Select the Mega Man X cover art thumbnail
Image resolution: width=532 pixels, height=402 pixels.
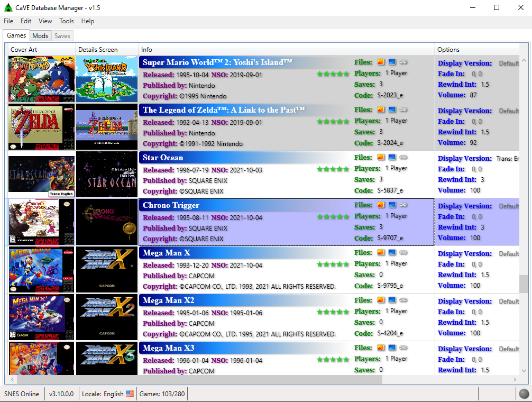[x=41, y=270]
